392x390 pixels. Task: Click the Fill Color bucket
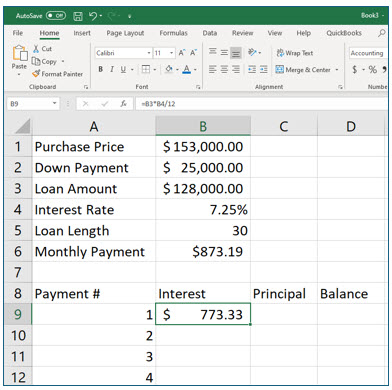point(169,69)
